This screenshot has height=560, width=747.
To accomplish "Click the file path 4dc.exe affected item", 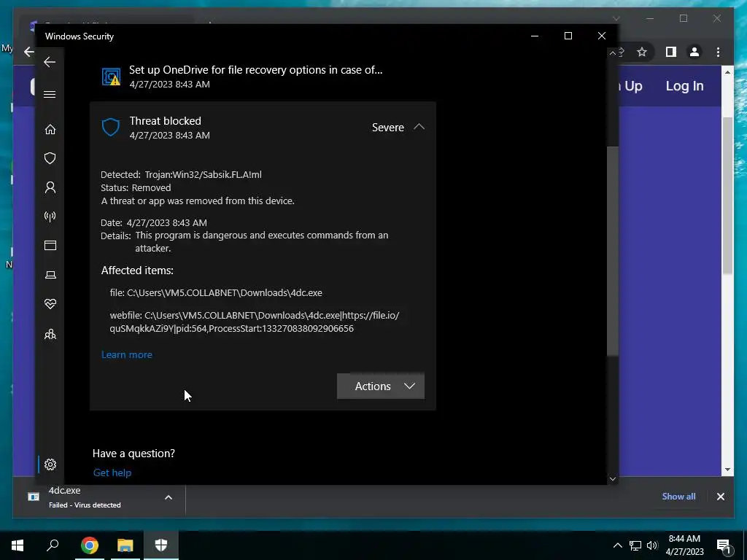I will [216, 293].
